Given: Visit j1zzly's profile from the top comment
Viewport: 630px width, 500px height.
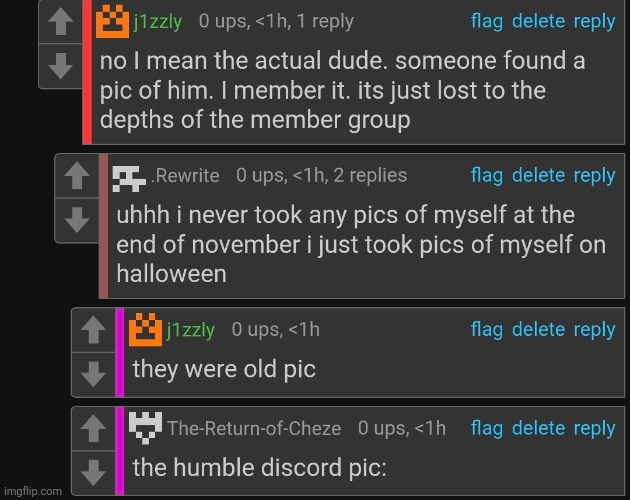Looking at the screenshot, I should point(158,22).
